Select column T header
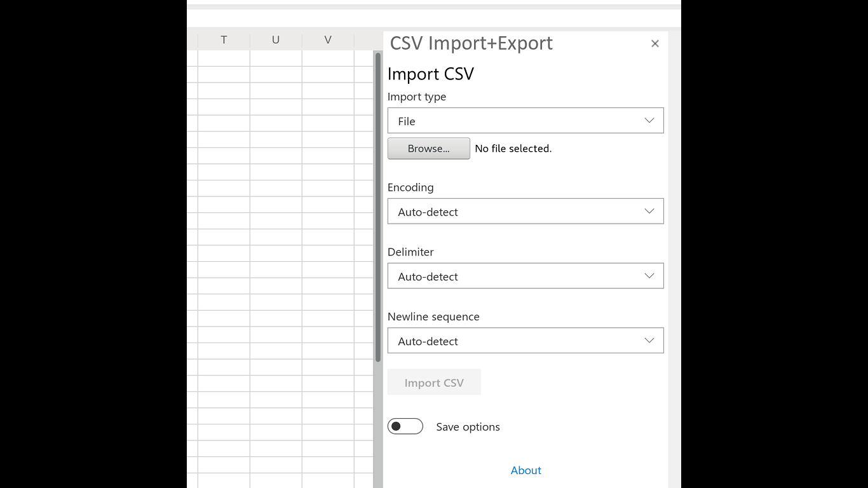Screen dimensions: 868x488 (224, 40)
